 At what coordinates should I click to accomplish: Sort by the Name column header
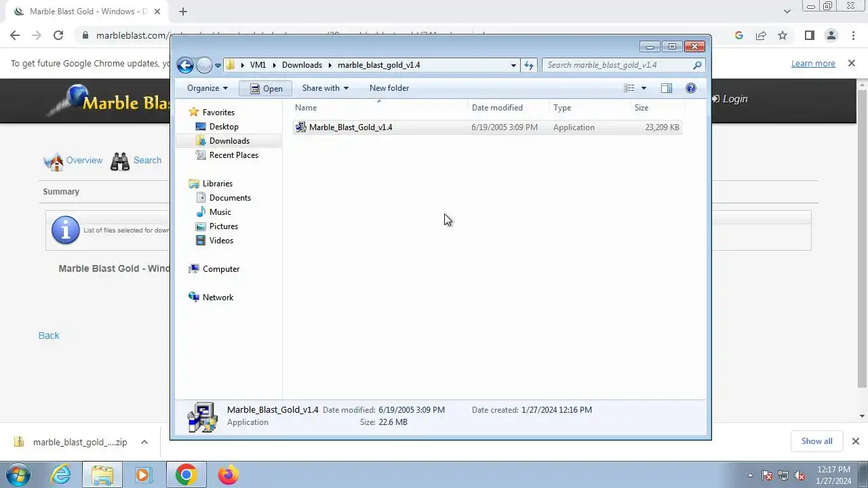coord(380,108)
